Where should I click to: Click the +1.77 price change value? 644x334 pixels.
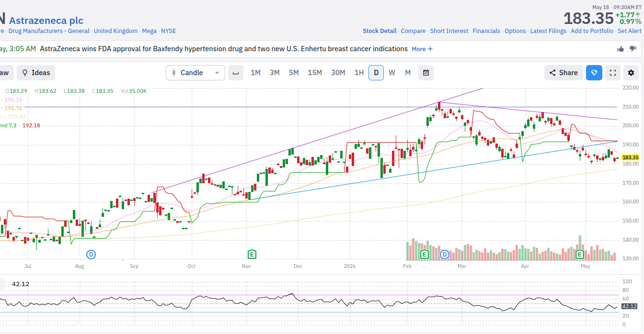point(627,15)
